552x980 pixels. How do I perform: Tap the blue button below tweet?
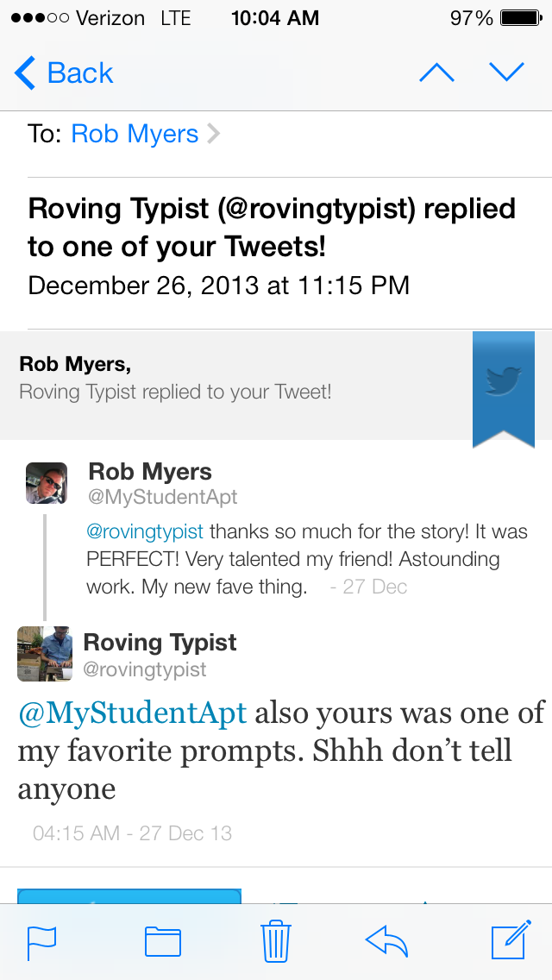(129, 895)
